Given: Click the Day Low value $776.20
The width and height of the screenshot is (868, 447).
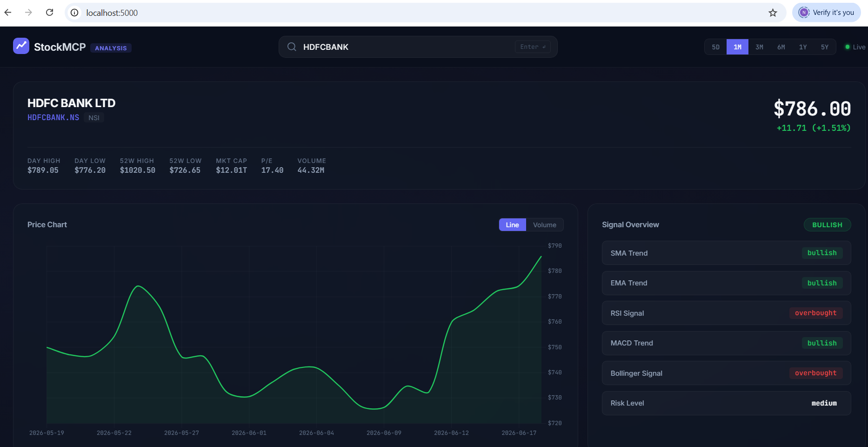Looking at the screenshot, I should (90, 170).
